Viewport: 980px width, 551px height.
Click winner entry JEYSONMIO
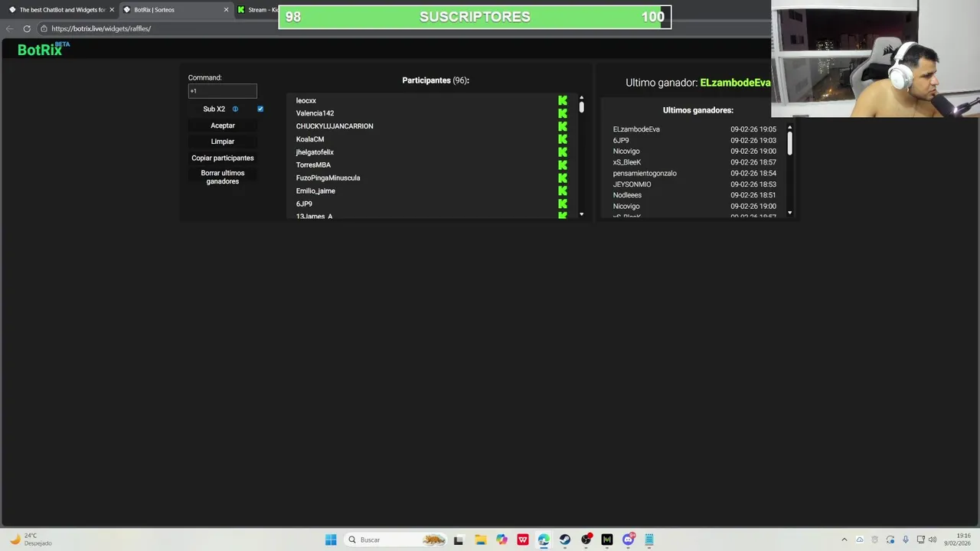(x=632, y=184)
